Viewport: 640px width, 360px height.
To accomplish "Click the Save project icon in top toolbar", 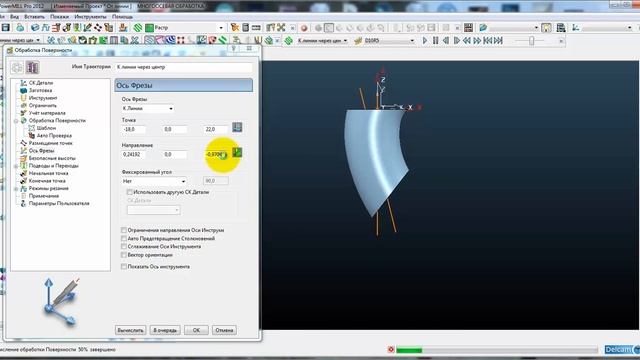I will pos(6,28).
